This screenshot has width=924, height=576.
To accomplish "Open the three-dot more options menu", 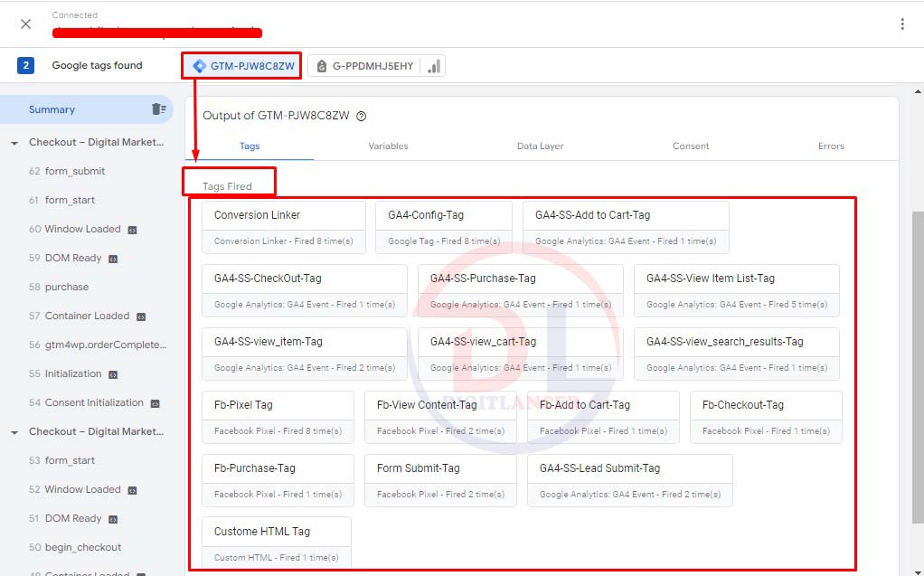I will pyautogui.click(x=902, y=24).
